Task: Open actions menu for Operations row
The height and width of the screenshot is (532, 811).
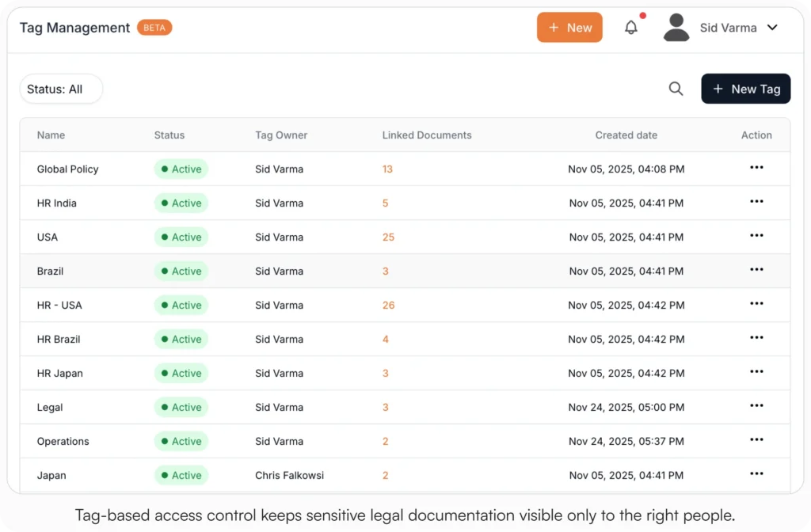Action: [x=756, y=440]
